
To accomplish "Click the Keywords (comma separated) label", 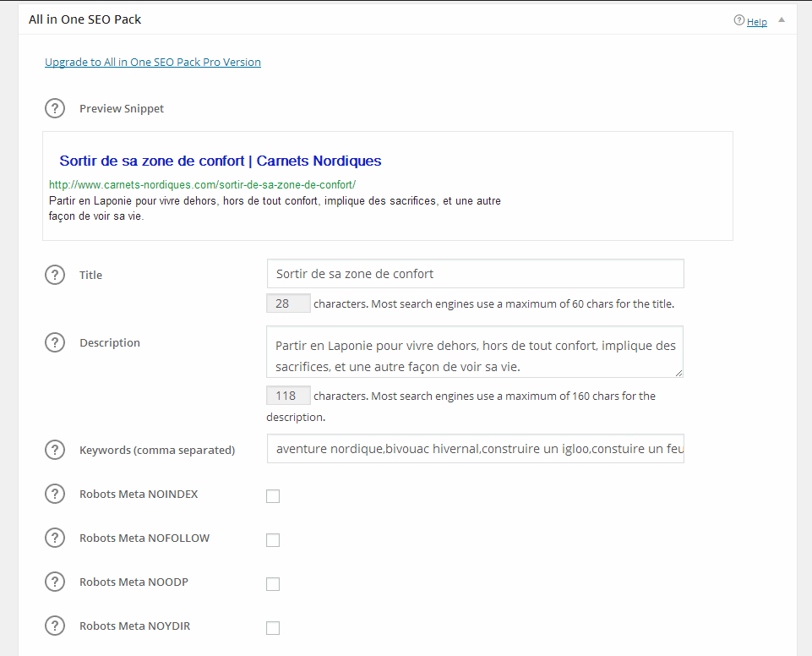I will (157, 451).
